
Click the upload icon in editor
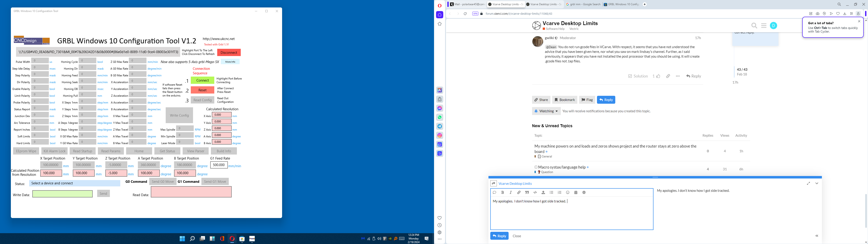tap(543, 192)
